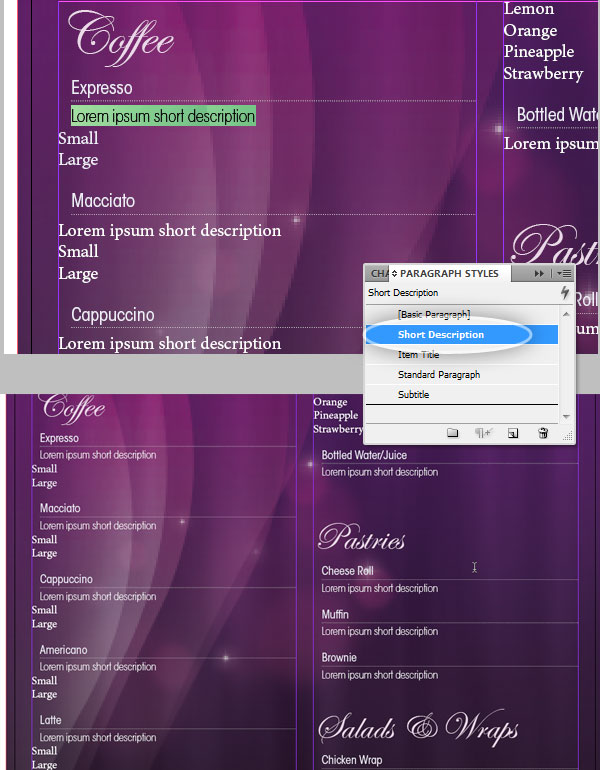Click Bottled Water/Juice in bottom layout
This screenshot has width=600, height=770.
coord(364,455)
